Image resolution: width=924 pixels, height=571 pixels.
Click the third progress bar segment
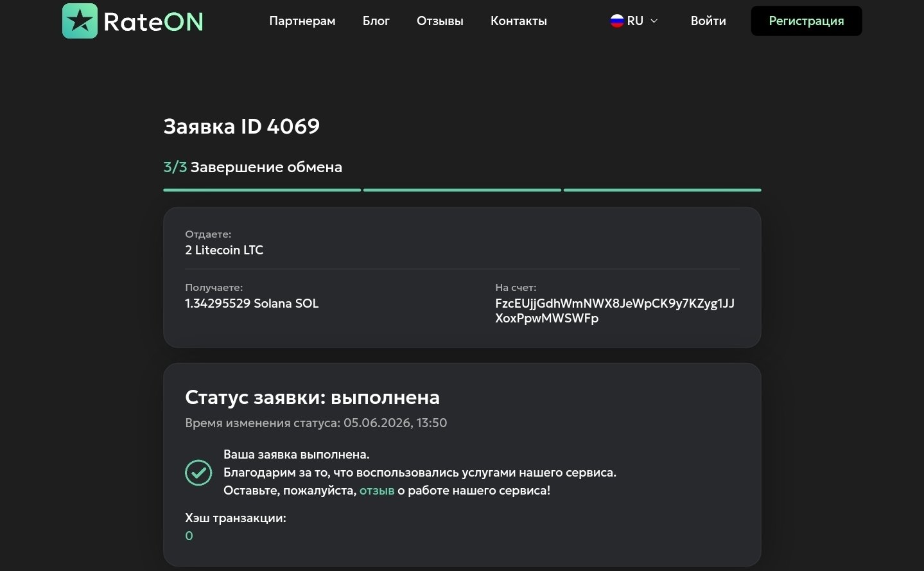tap(662, 190)
